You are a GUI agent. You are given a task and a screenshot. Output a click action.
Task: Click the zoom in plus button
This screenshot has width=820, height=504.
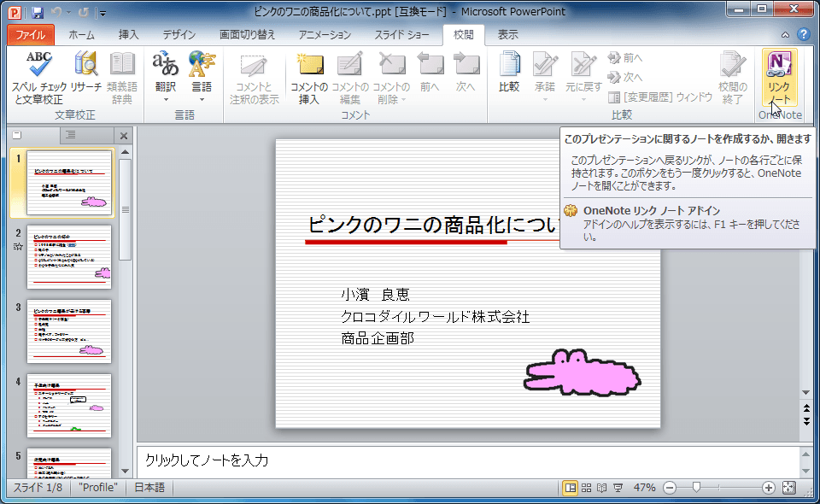point(768,488)
